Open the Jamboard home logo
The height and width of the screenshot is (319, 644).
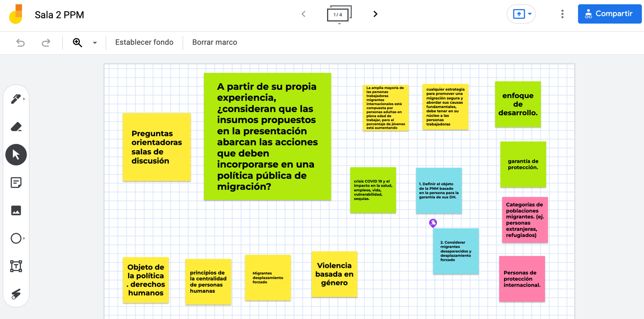[x=16, y=15]
